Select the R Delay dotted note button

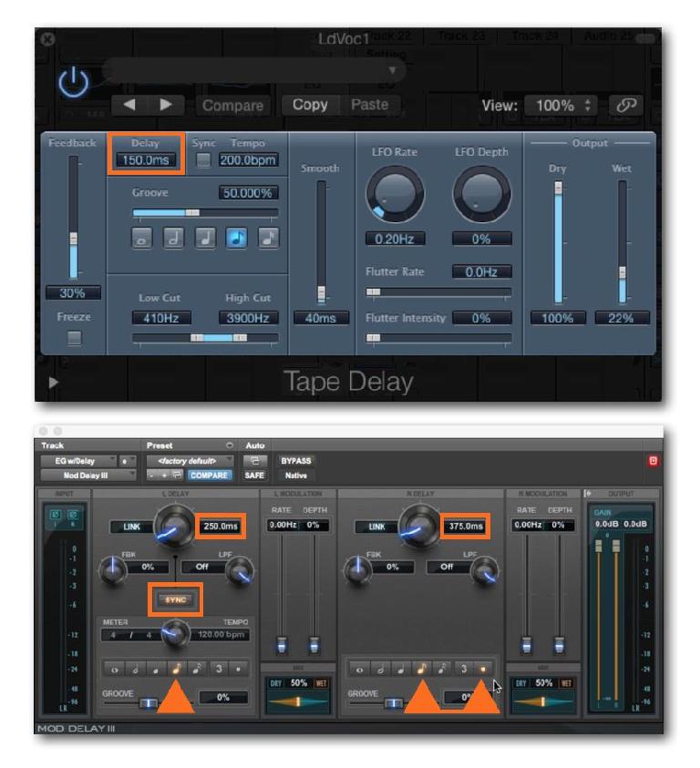(x=483, y=669)
